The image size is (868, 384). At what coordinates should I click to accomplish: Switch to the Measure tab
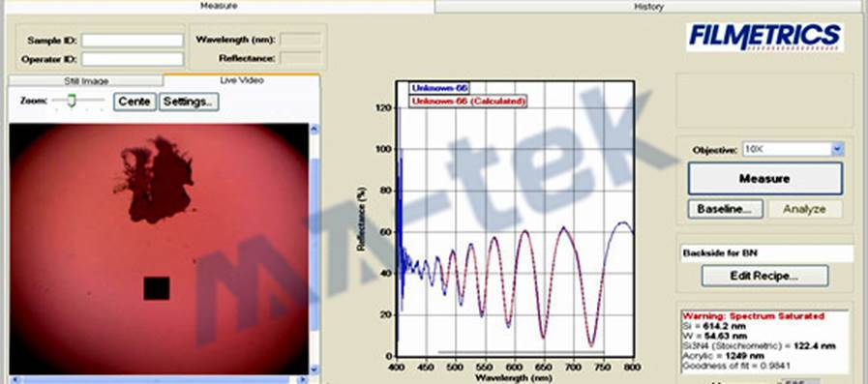click(219, 6)
